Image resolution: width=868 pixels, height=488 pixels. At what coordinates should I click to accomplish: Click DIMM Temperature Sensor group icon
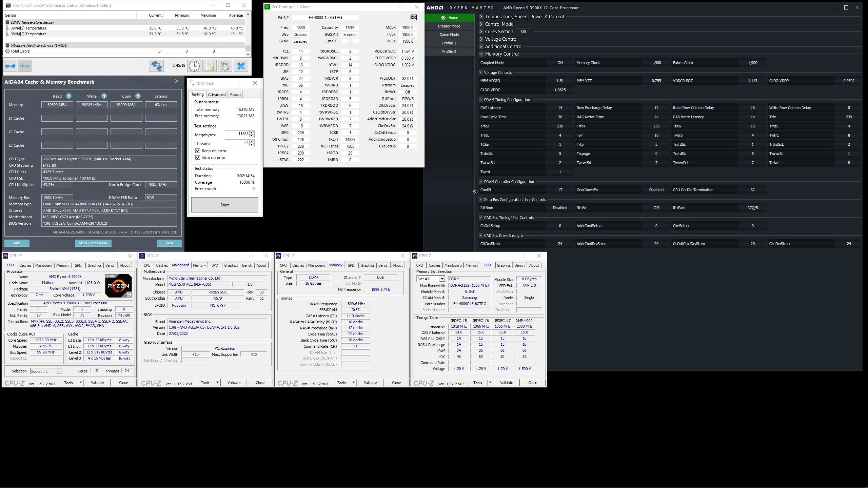pyautogui.click(x=7, y=22)
